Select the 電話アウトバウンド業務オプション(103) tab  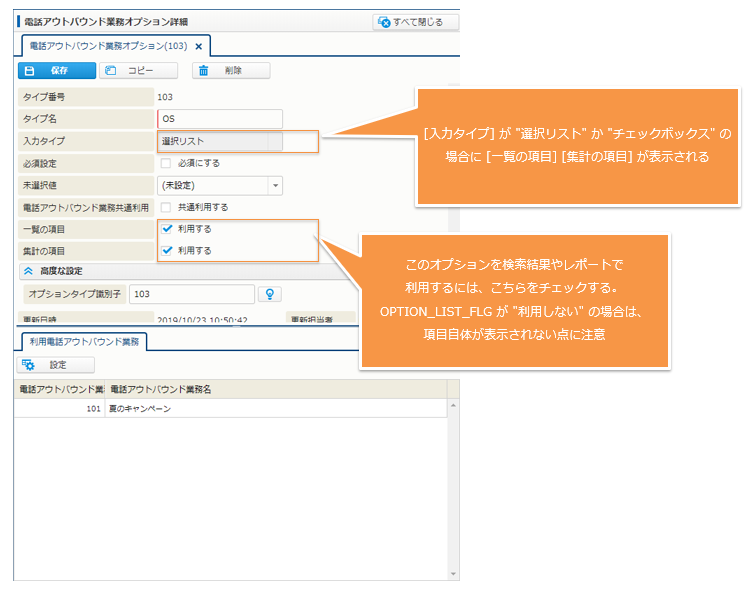tap(107, 46)
